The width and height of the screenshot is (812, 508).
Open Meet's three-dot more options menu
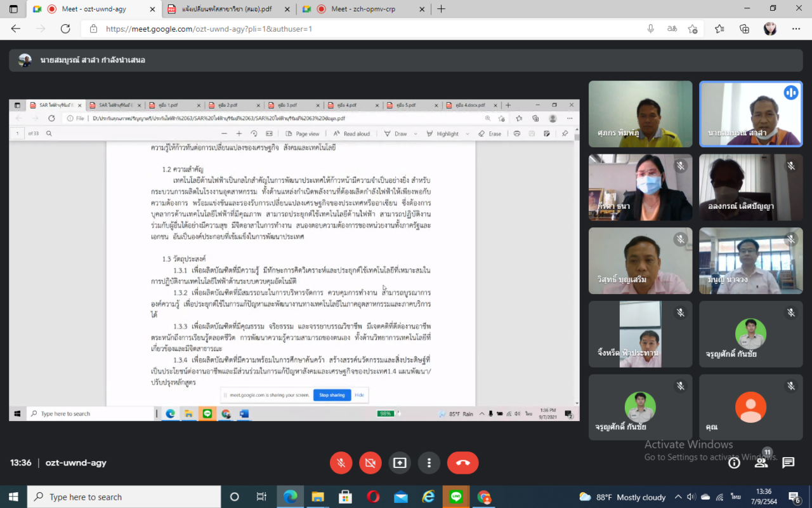pyautogui.click(x=429, y=463)
